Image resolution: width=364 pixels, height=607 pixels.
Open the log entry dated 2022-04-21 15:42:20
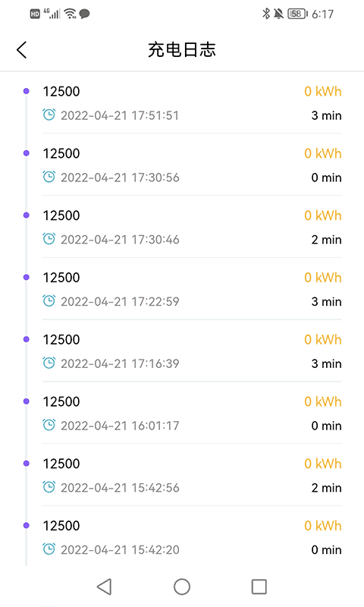coord(192,537)
